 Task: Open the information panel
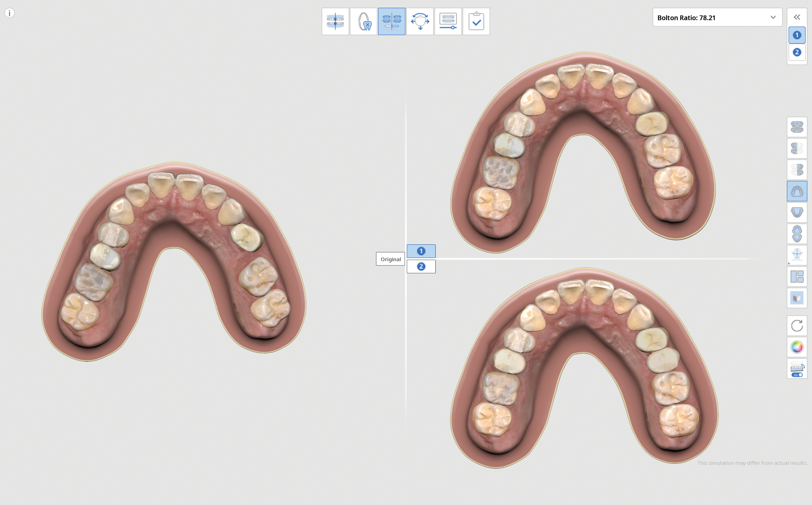pos(10,13)
